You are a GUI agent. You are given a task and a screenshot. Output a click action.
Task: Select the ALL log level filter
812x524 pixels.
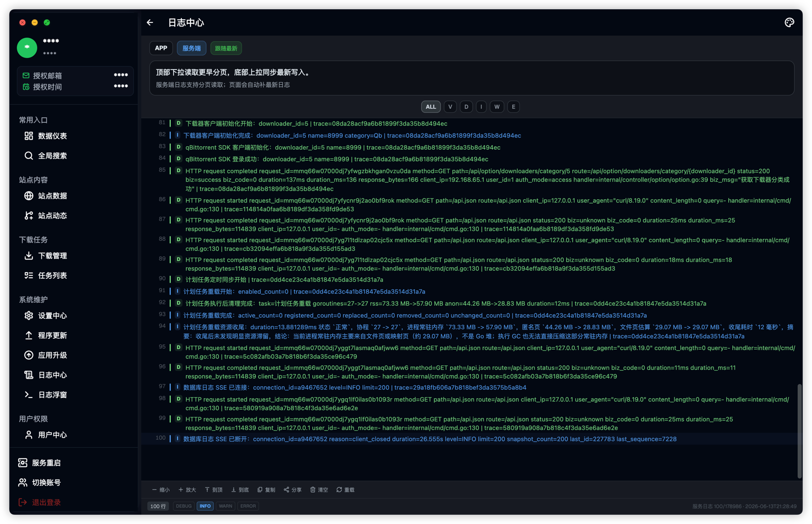[431, 107]
